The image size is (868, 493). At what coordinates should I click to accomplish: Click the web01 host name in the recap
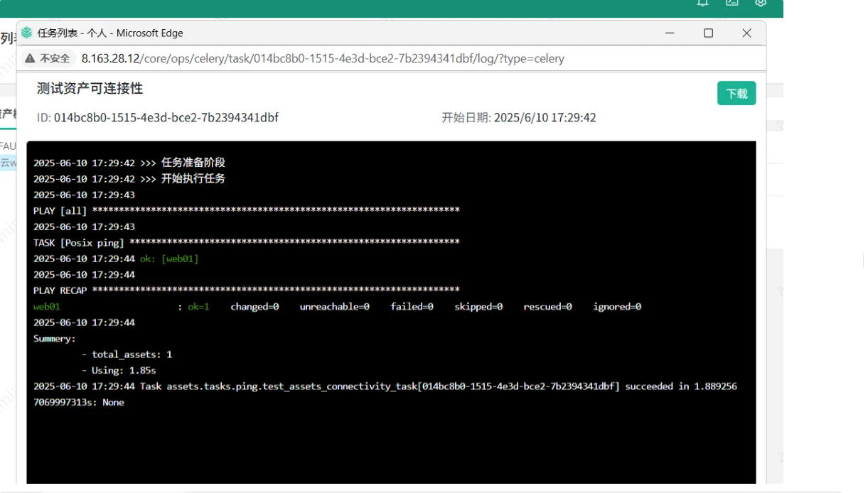[47, 306]
